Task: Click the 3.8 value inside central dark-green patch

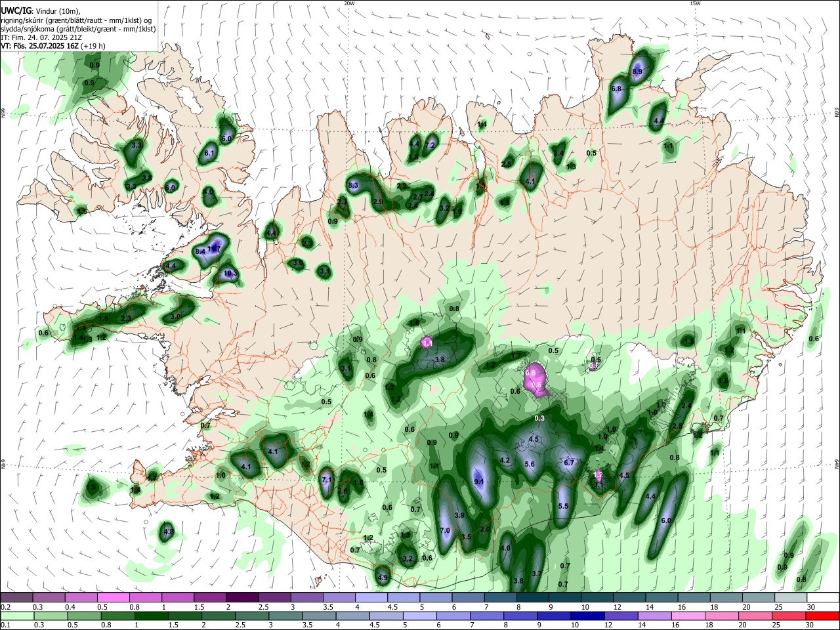Action: click(x=440, y=360)
